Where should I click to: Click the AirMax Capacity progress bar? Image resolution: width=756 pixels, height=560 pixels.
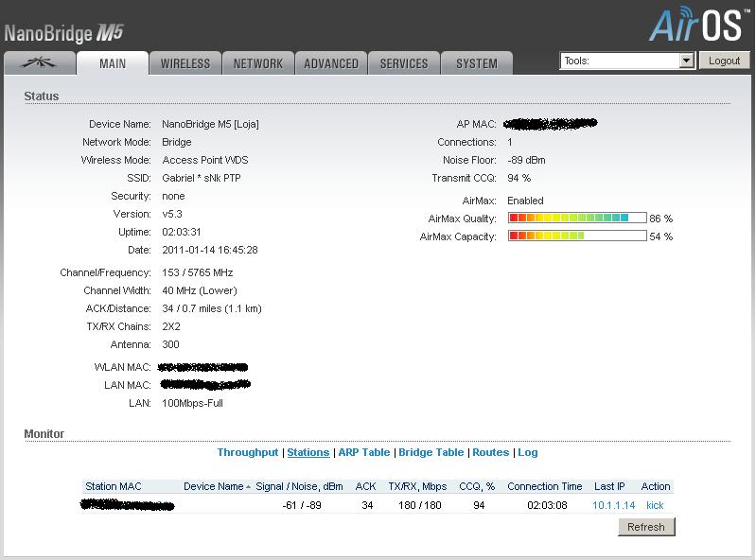pos(577,236)
